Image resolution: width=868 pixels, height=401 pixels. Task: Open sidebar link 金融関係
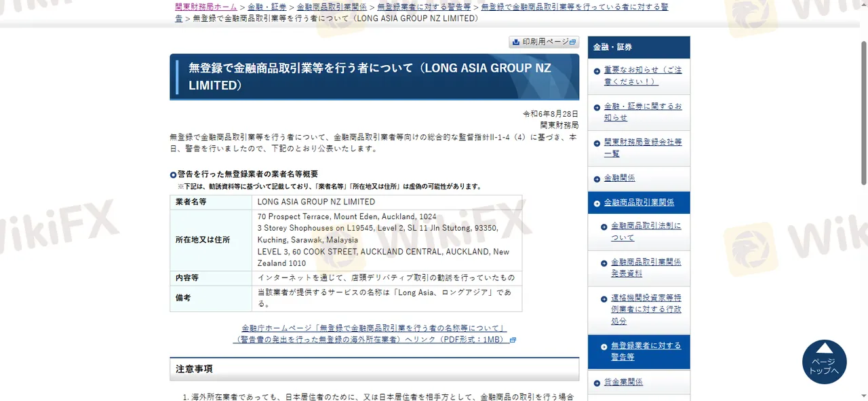pos(620,178)
